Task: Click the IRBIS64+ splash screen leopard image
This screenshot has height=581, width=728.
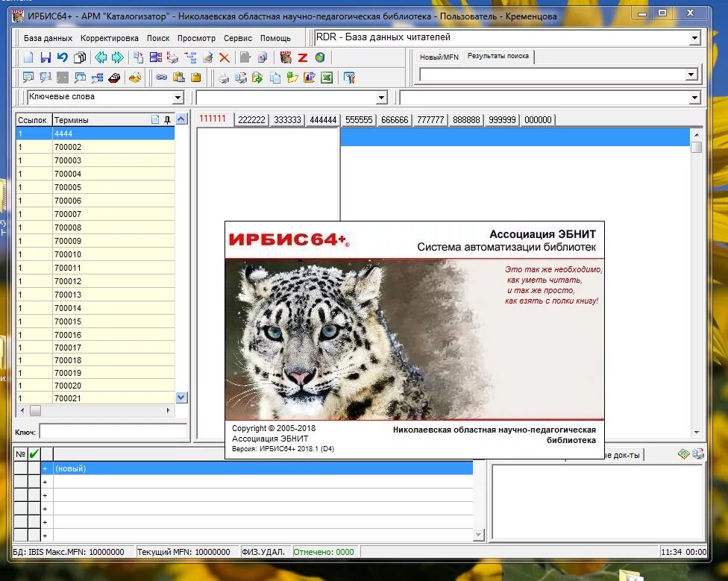Action: click(415, 339)
